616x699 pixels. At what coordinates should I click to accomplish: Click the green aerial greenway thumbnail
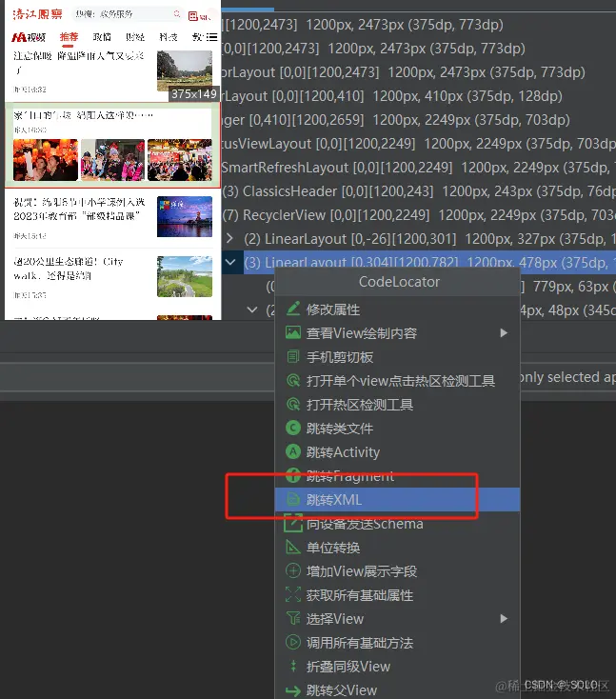pyautogui.click(x=185, y=276)
